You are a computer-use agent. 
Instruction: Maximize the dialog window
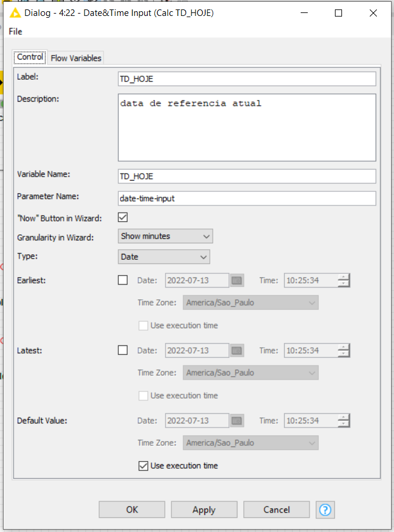pos(338,13)
